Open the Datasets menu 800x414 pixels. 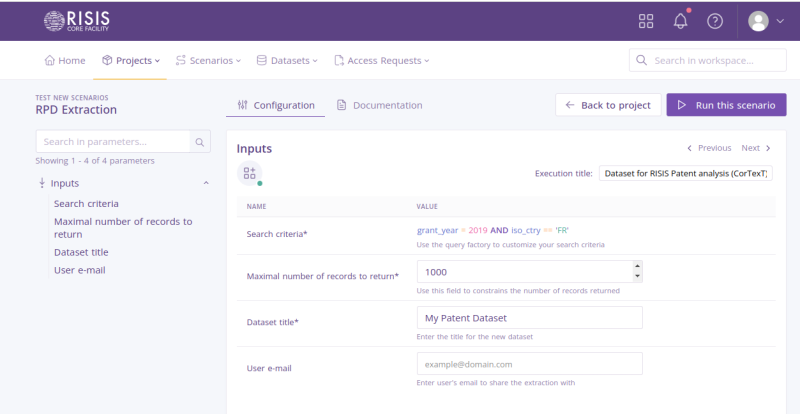pyautogui.click(x=287, y=61)
